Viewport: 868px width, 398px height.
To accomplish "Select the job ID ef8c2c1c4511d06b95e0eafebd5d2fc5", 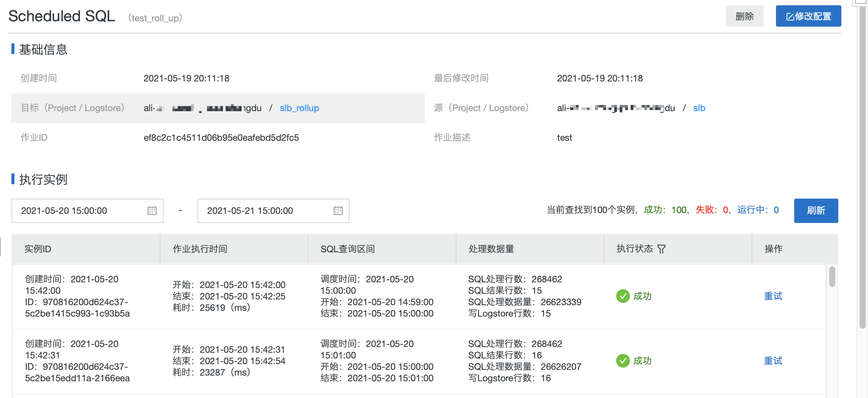I will pyautogui.click(x=221, y=138).
